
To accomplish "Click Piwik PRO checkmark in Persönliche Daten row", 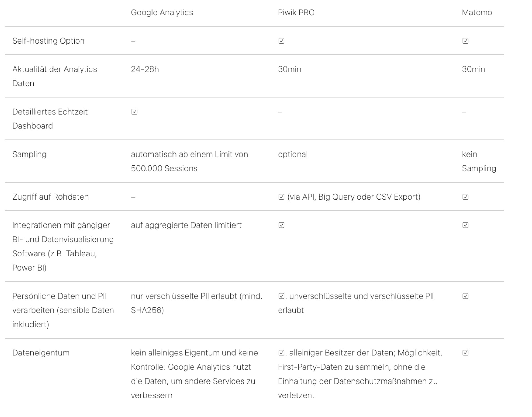I will coord(281,296).
